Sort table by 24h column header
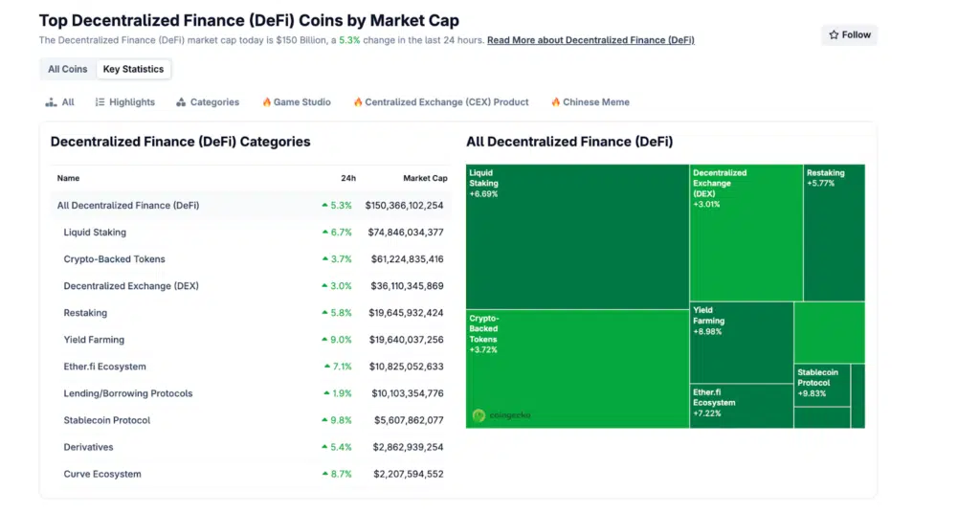 (x=347, y=178)
